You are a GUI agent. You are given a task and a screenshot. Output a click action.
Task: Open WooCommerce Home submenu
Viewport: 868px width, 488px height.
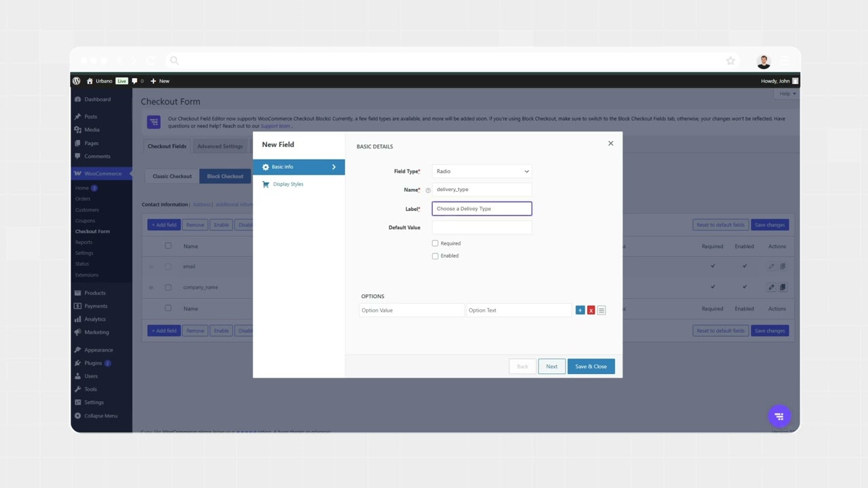82,188
